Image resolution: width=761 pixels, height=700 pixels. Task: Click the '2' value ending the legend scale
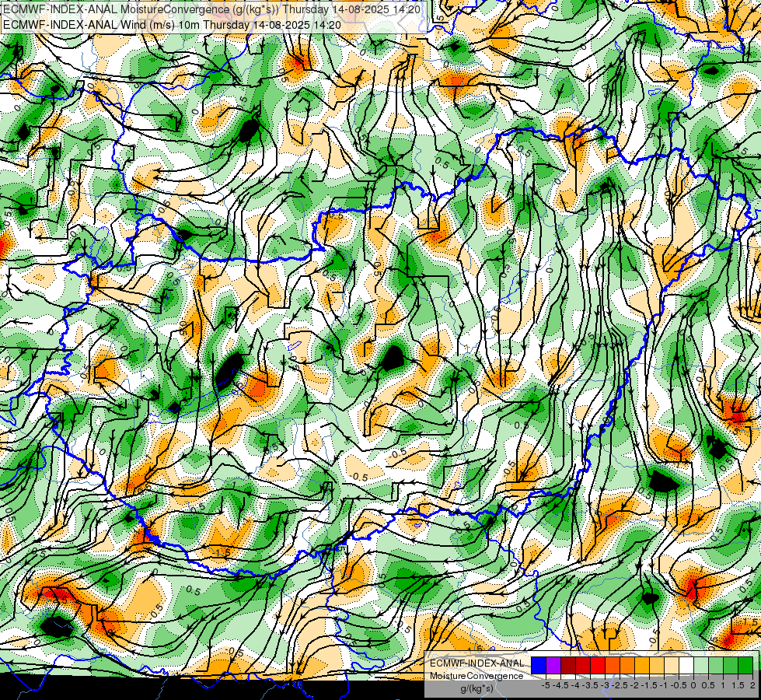coord(752,685)
